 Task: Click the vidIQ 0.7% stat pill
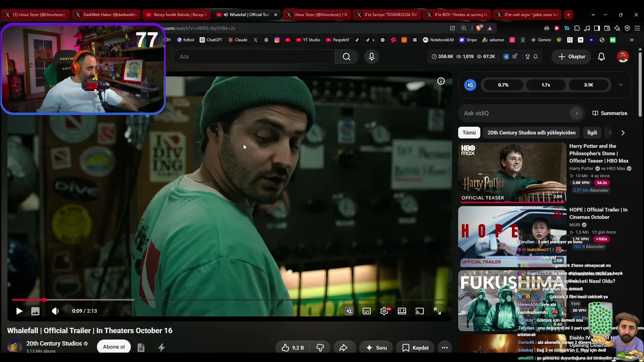point(503,85)
